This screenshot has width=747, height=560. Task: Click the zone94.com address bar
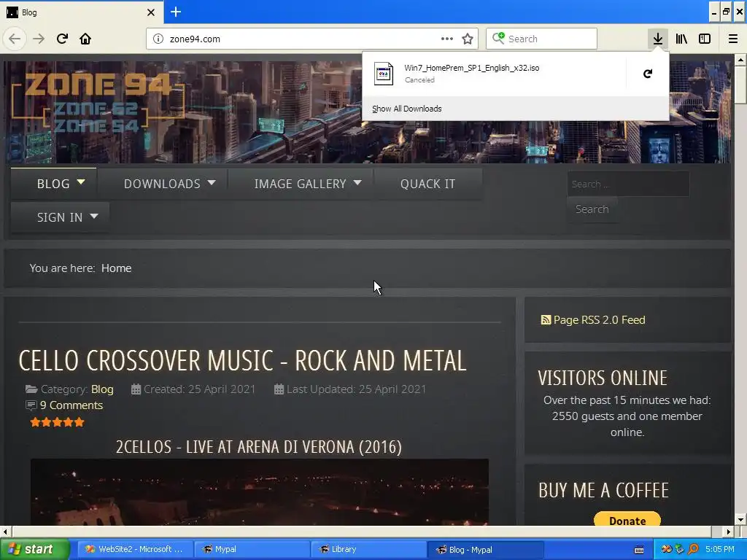(x=312, y=39)
